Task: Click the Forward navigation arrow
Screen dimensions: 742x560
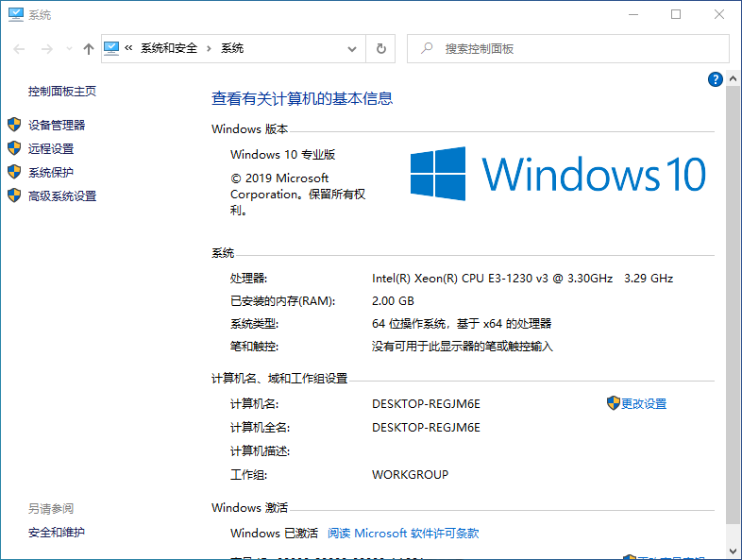Action: coord(47,49)
